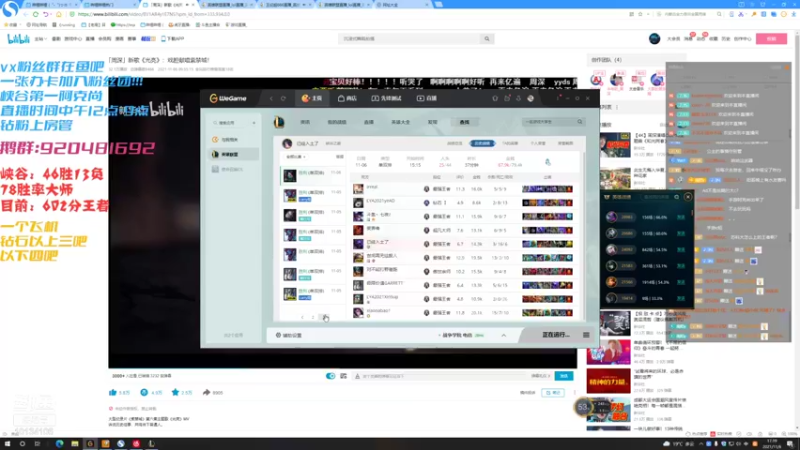The height and width of the screenshot is (450, 800).
Task: Open File Explorer from taskbar
Action: [x=74, y=444]
